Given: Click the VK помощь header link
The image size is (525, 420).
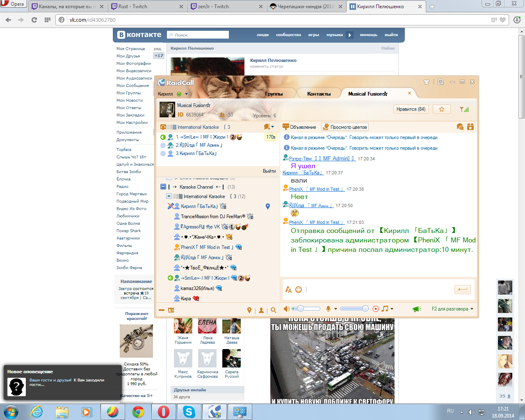Looking at the screenshot, I should 368,35.
